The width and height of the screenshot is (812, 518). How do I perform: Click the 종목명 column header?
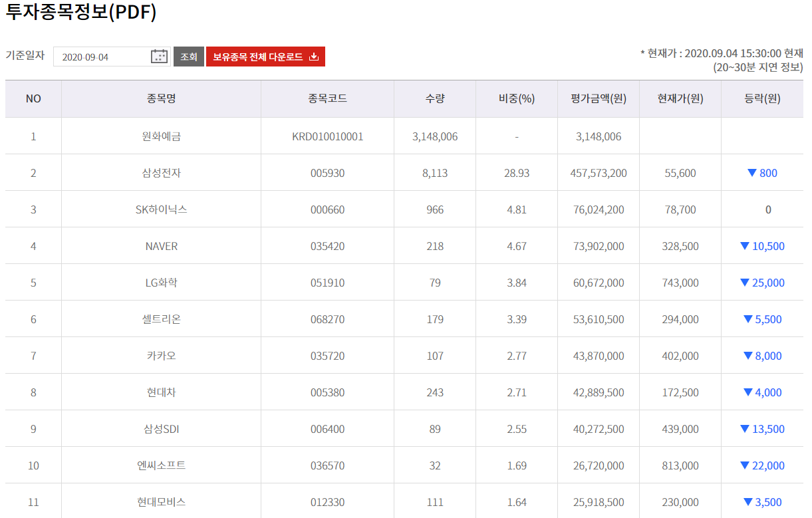pos(161,98)
